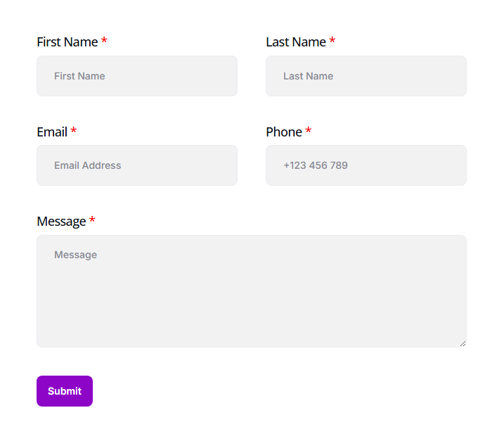Click the red asterisk beside Message
This screenshot has height=434, width=504.
coord(92,220)
